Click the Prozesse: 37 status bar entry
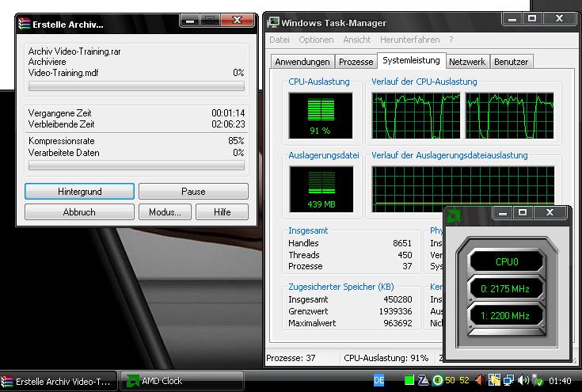The image size is (582, 392). [291, 358]
